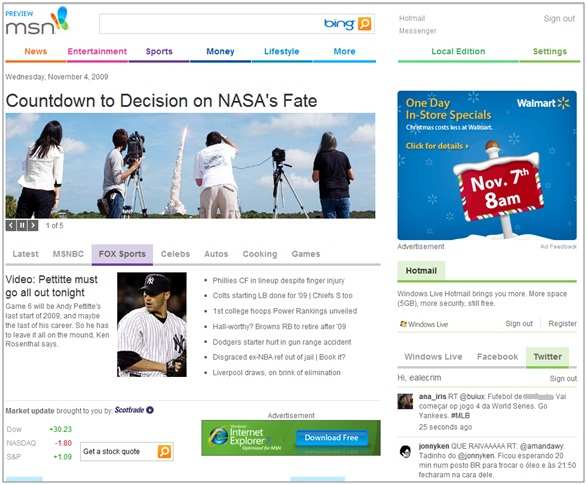
Task: Open page Settings
Action: point(550,52)
